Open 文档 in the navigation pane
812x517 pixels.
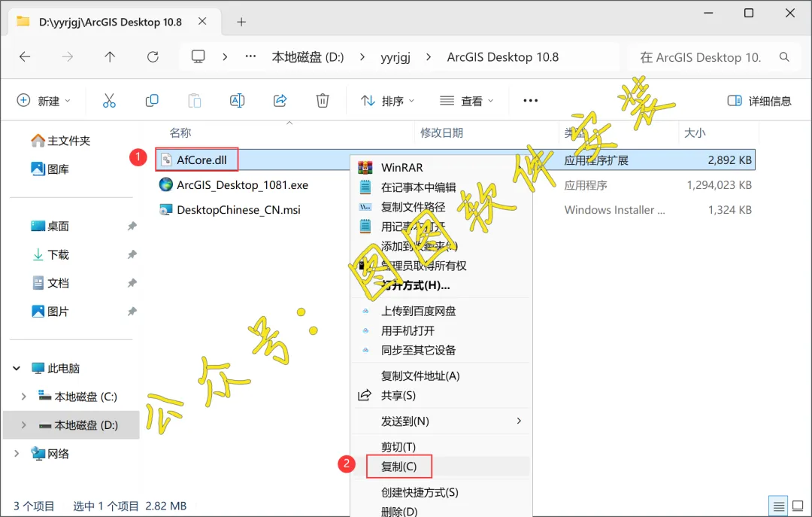coord(50,283)
